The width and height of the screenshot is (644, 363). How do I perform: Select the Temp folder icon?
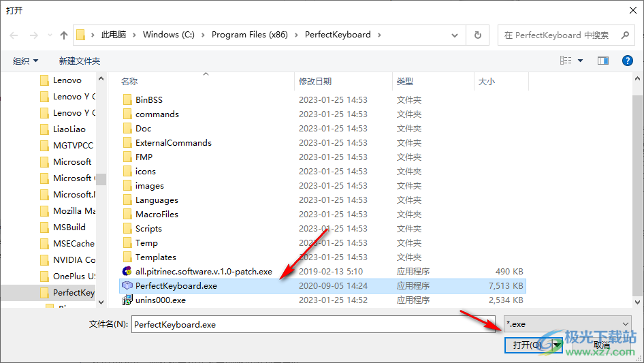click(127, 243)
